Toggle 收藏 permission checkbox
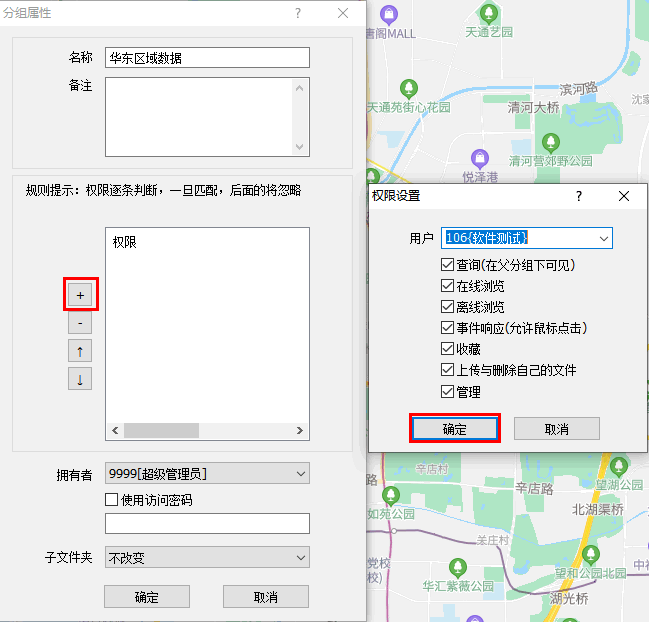Viewport: 649px width, 622px height. point(447,349)
